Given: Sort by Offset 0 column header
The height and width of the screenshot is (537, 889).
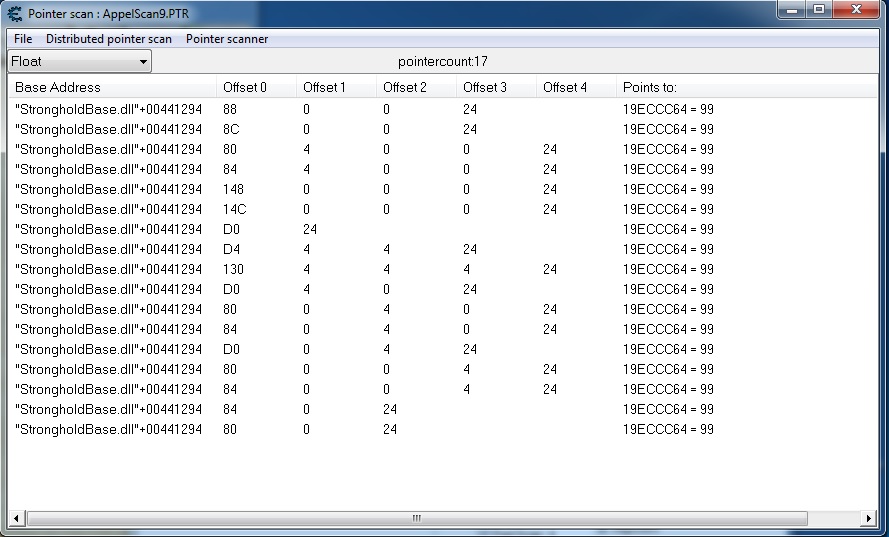Looking at the screenshot, I should [244, 88].
